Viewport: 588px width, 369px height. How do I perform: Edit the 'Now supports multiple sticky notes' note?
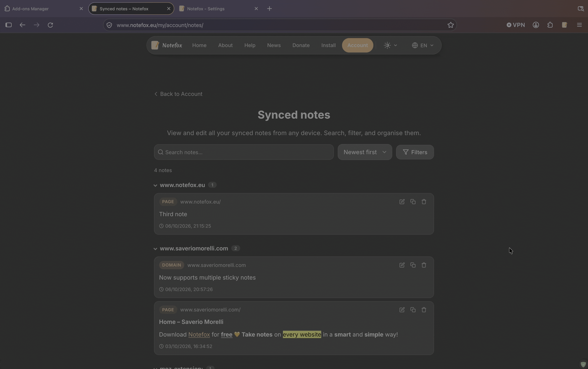click(x=402, y=265)
